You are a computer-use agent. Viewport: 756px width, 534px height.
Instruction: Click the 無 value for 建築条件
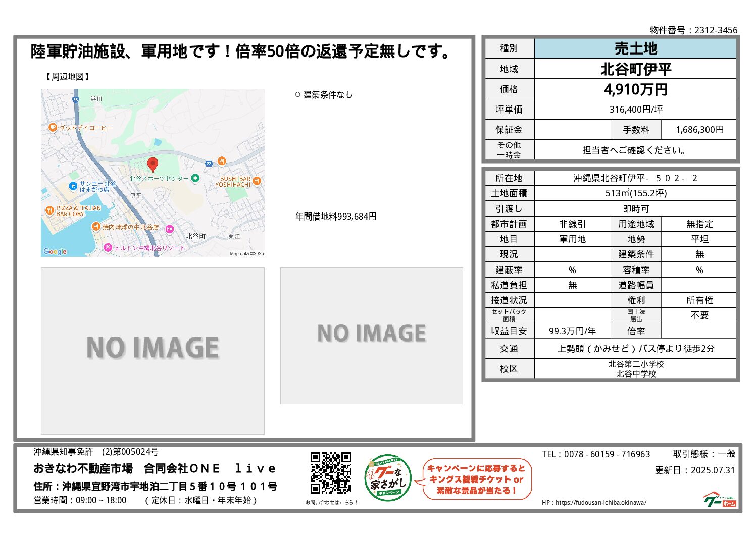[700, 254]
